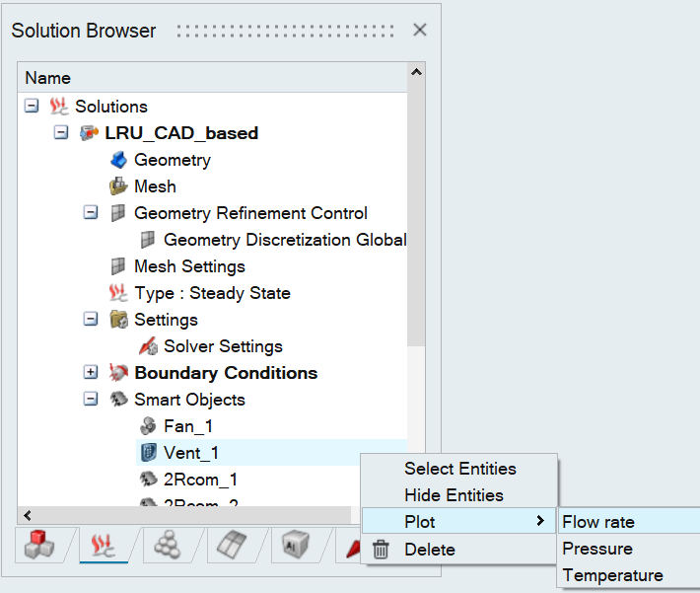Click the Geometry cube icon in tree
The height and width of the screenshot is (593, 700).
[x=118, y=160]
